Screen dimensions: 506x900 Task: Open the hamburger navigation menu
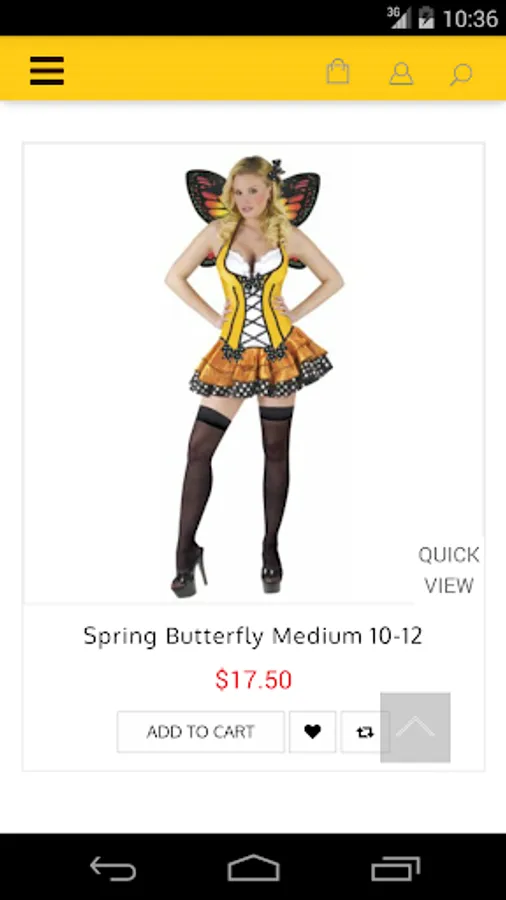(x=47, y=71)
